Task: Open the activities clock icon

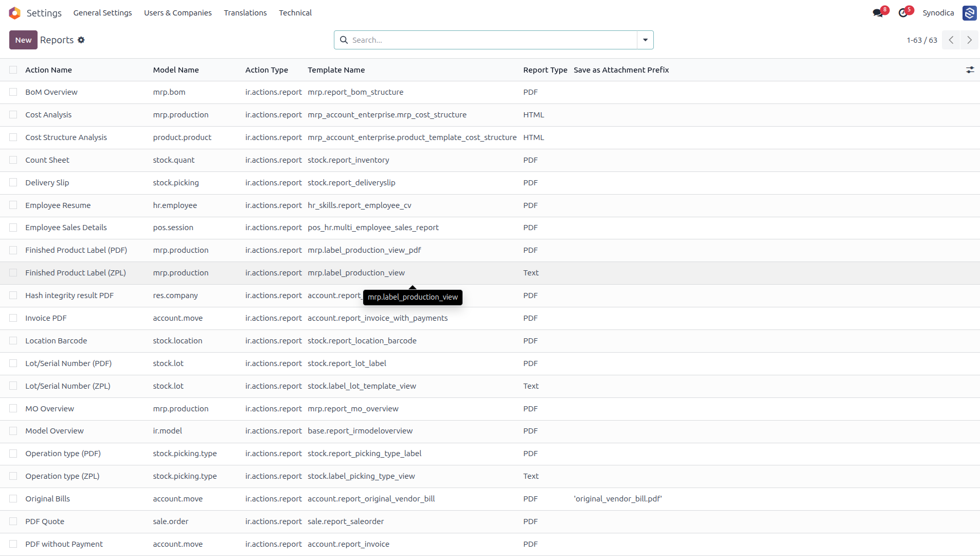Action: click(x=903, y=13)
